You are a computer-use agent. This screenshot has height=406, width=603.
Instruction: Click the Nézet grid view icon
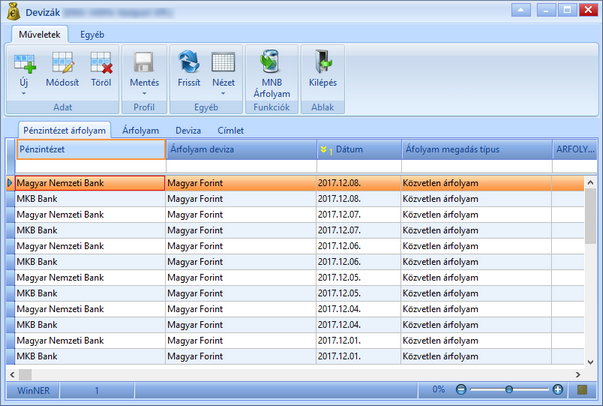(223, 62)
